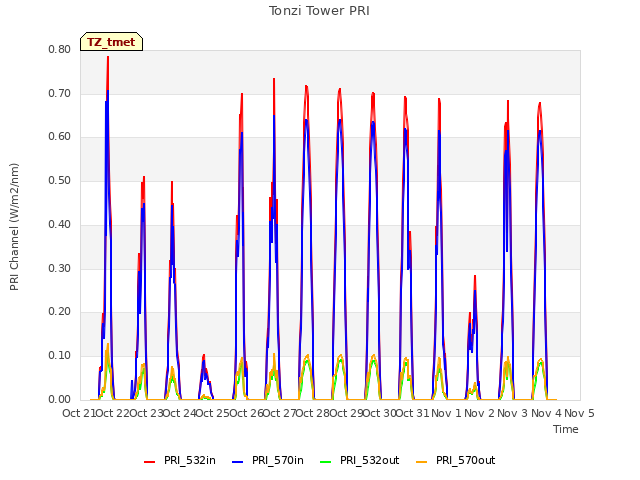This screenshot has width=640, height=480.
Task: Click the Oct 21 x-axis date label
Action: [x=79, y=413]
